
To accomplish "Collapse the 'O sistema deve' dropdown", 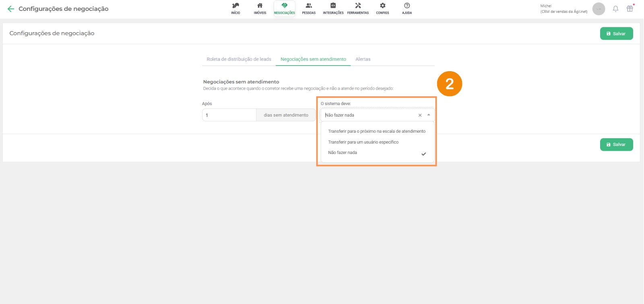I will tap(429, 115).
